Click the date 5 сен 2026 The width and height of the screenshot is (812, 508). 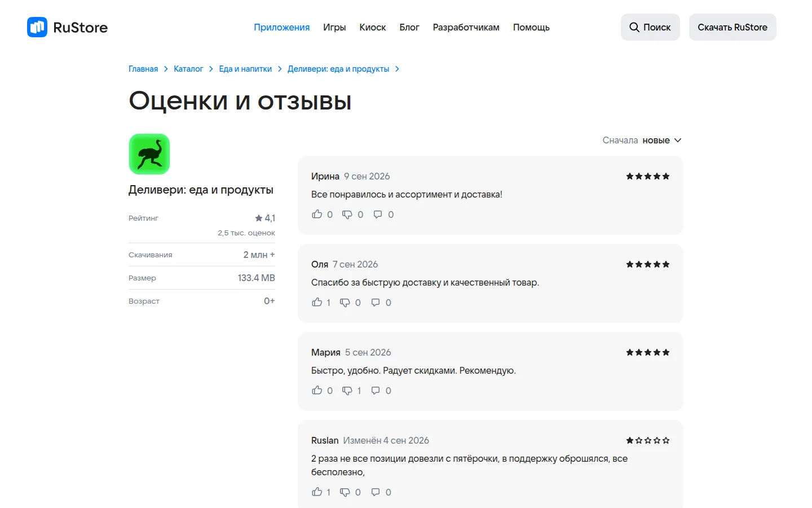pos(368,352)
